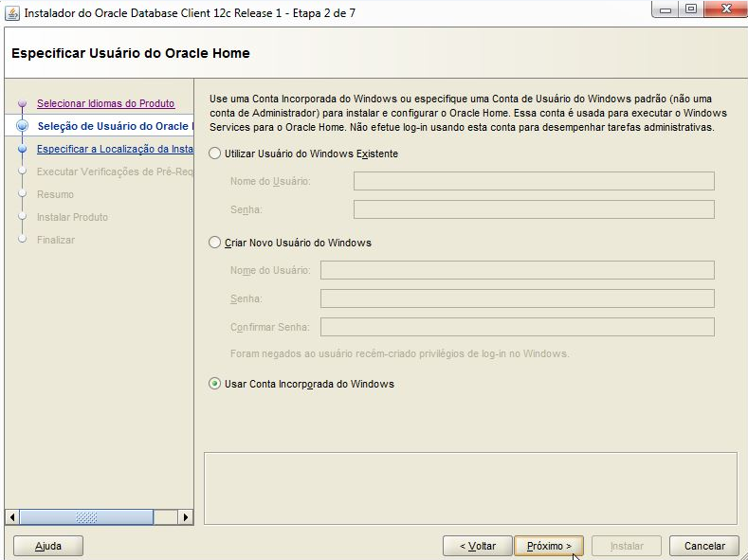Open Ajuda help button
Viewport: 748px width, 560px height.
pyautogui.click(x=48, y=546)
